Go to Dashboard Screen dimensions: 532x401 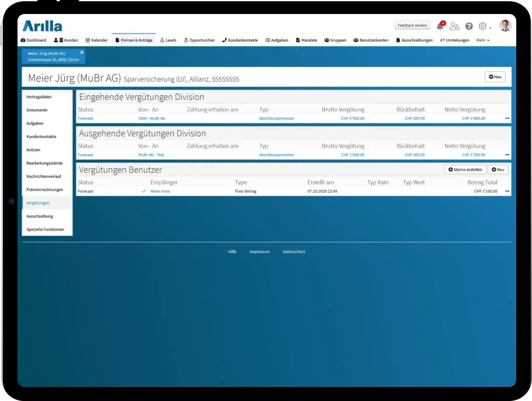33,40
